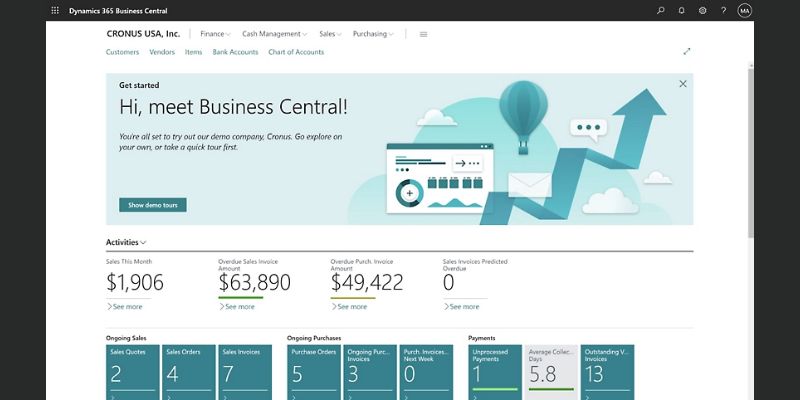Open the MA user account avatar
Viewport: 800px width, 400px height.
744,10
